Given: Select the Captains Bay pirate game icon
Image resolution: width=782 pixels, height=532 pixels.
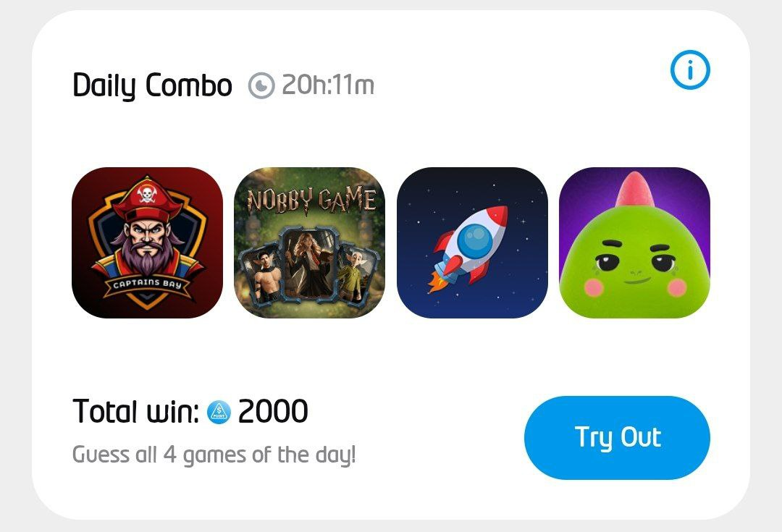Looking at the screenshot, I should point(147,242).
